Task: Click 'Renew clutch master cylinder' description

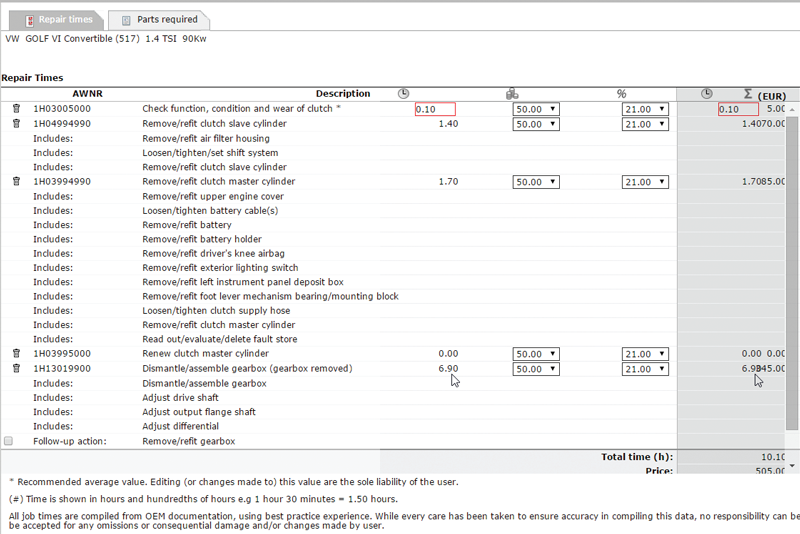Action: click(206, 353)
